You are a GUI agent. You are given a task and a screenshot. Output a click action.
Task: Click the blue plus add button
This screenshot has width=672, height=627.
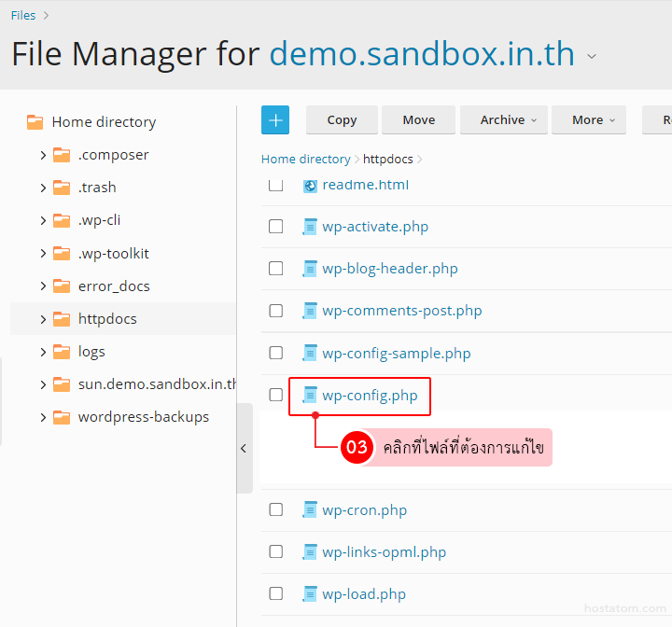tap(275, 120)
